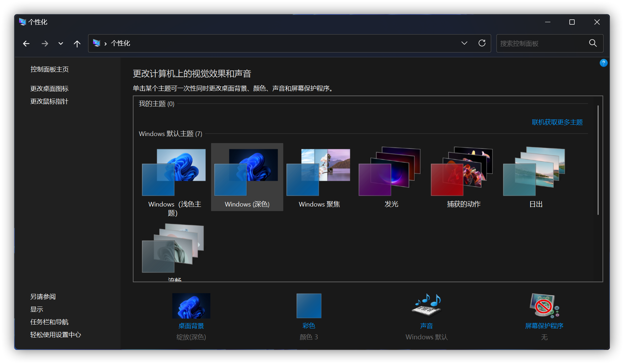Click the back navigation arrow
Image resolution: width=624 pixels, height=364 pixels.
26,43
